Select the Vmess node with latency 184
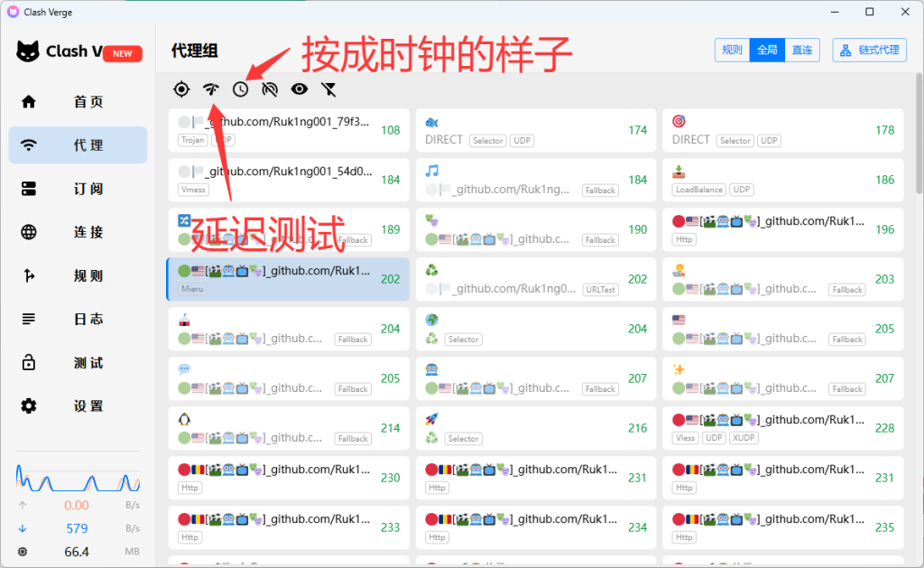924x568 pixels. pyautogui.click(x=288, y=180)
